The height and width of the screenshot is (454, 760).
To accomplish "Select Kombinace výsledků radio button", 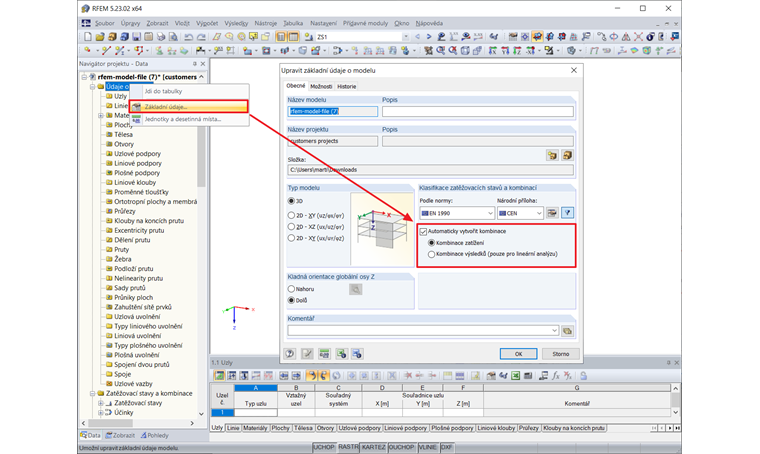I will (431, 254).
